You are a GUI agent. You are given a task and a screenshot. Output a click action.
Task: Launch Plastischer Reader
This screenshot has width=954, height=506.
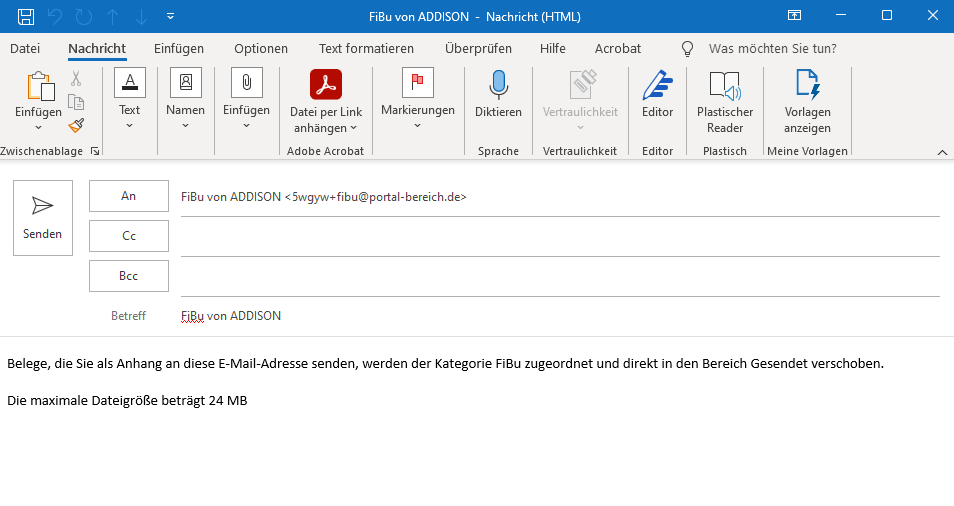[x=725, y=102]
